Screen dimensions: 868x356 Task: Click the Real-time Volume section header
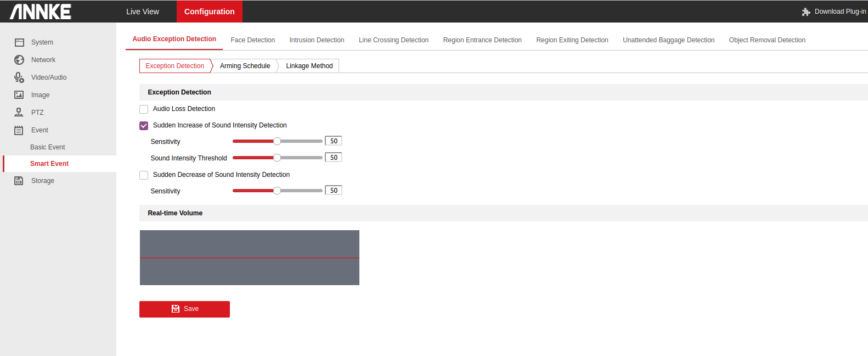tap(504, 213)
